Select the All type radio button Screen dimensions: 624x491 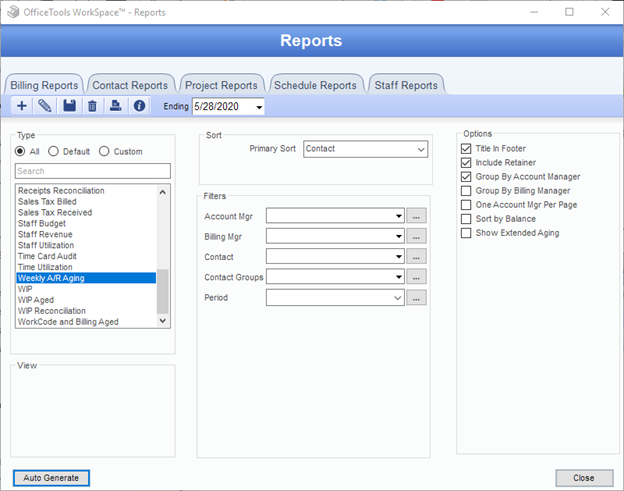click(x=20, y=151)
